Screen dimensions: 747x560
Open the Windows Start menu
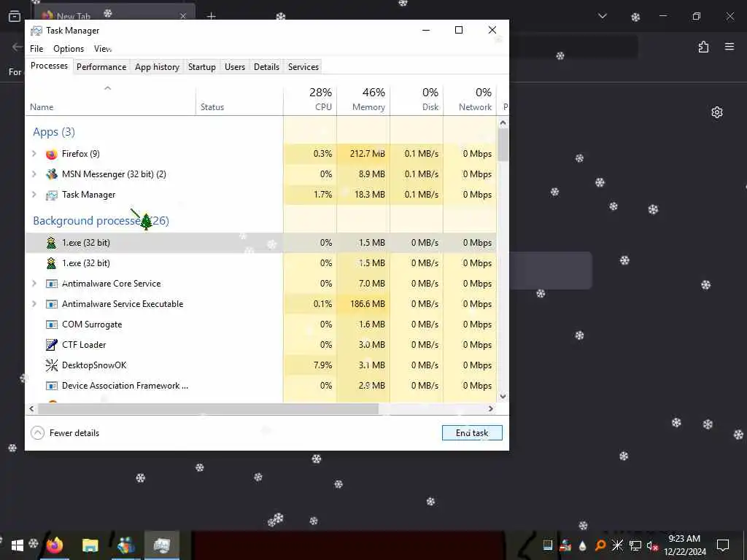tap(18, 545)
